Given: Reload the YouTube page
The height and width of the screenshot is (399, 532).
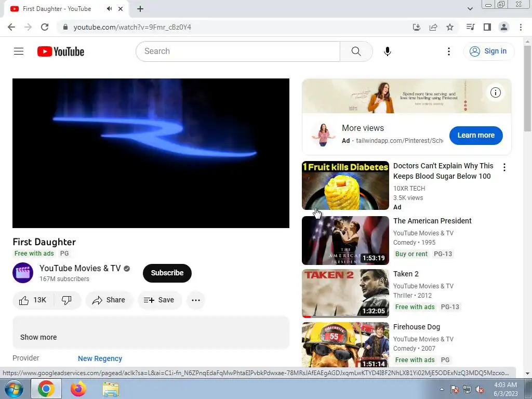Looking at the screenshot, I should pyautogui.click(x=45, y=27).
